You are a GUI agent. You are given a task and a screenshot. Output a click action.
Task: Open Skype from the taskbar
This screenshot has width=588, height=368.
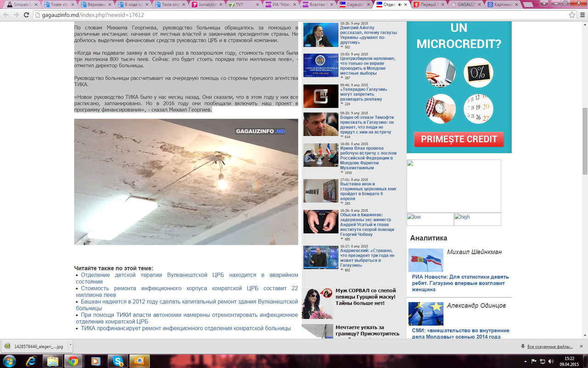click(x=117, y=361)
